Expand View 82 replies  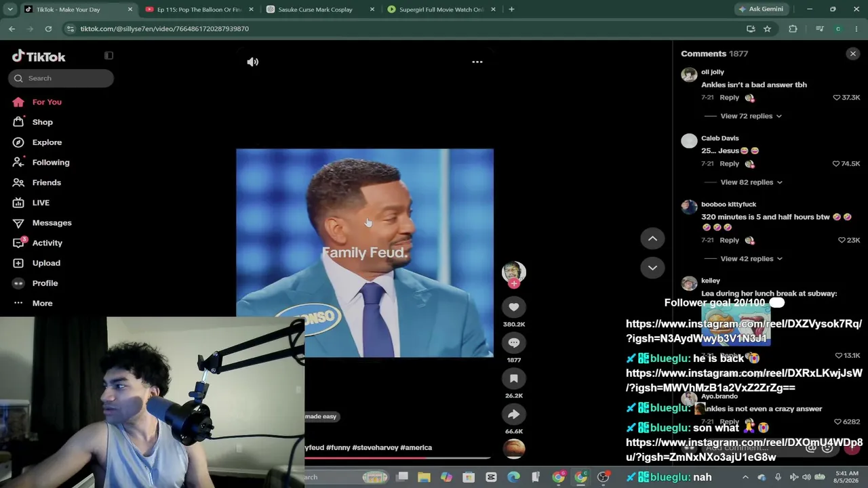tap(751, 182)
